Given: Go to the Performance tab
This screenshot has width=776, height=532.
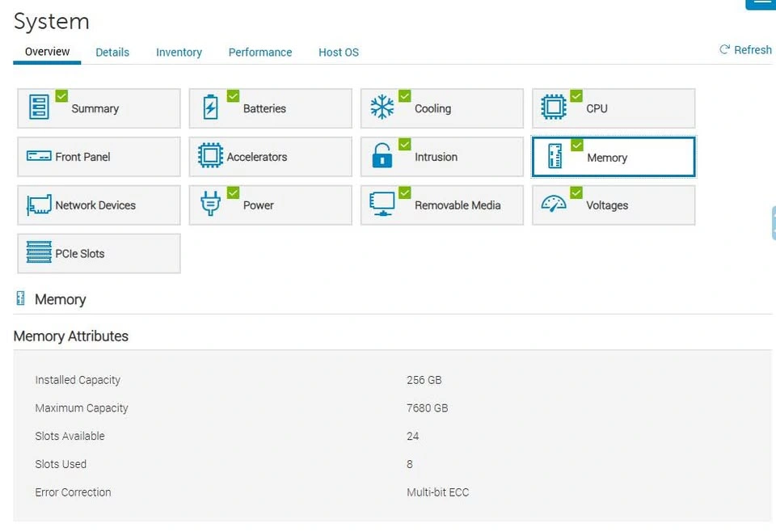Looking at the screenshot, I should click(260, 53).
